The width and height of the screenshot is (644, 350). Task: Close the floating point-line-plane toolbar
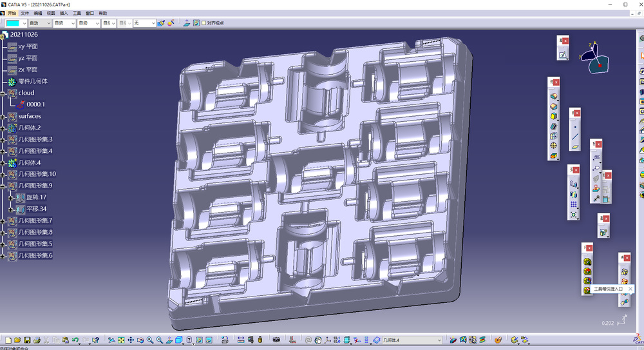click(577, 113)
